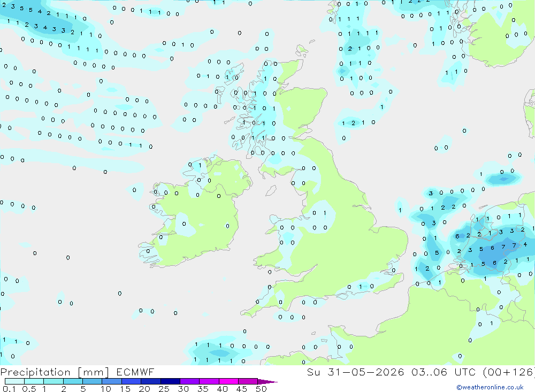The height and width of the screenshot is (392, 535).
Task: Click the legend label '0.5'
Action: [x=29, y=389]
